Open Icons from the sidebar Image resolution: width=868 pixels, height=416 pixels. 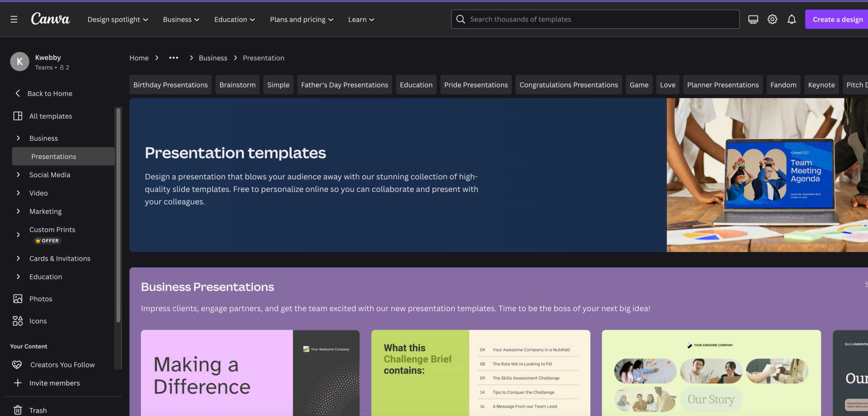tap(18, 321)
